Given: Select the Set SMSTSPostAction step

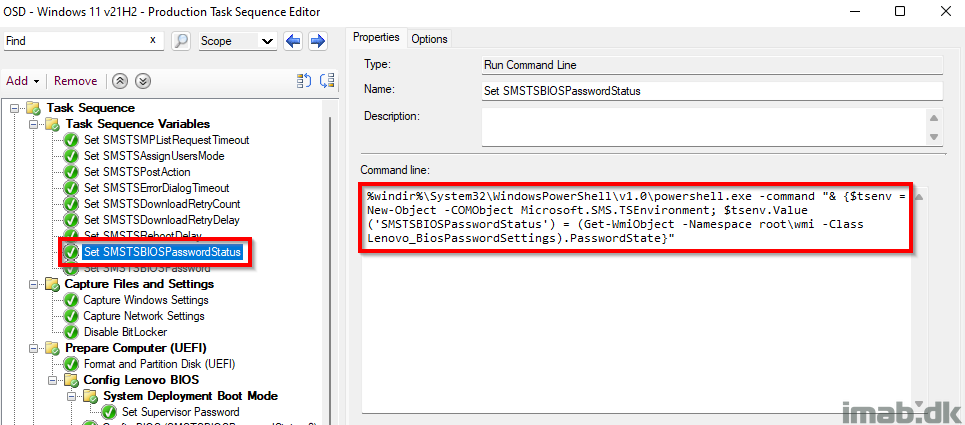Looking at the screenshot, I should tap(137, 172).
